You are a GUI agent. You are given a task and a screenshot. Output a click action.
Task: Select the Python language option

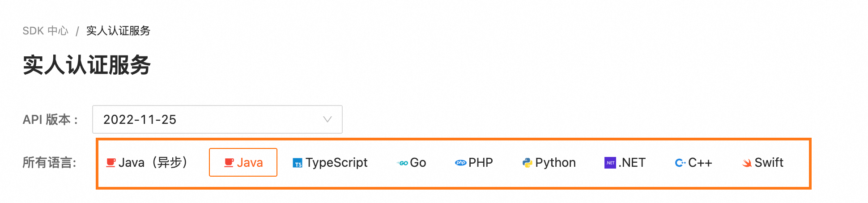pos(555,162)
